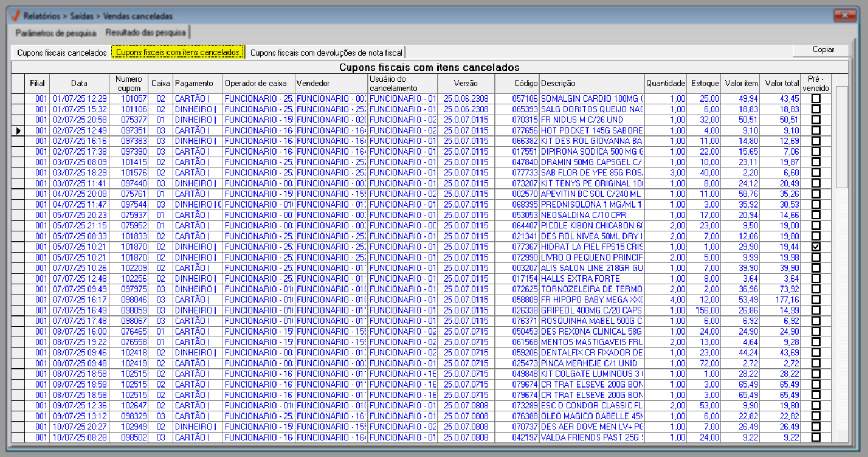This screenshot has height=457, width=868.
Task: Select row with DIPIRONA SODICA 500 MG
Action: pyautogui.click(x=591, y=152)
